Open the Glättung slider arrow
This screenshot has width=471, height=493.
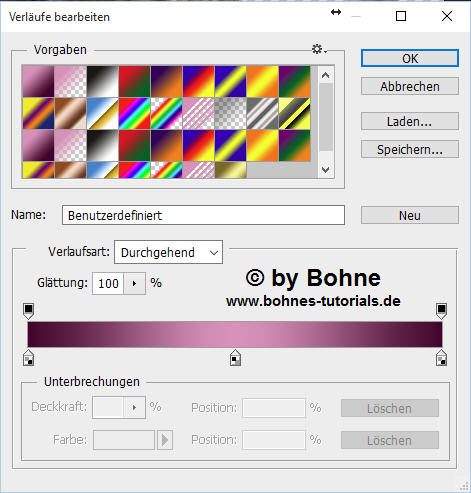point(134,283)
